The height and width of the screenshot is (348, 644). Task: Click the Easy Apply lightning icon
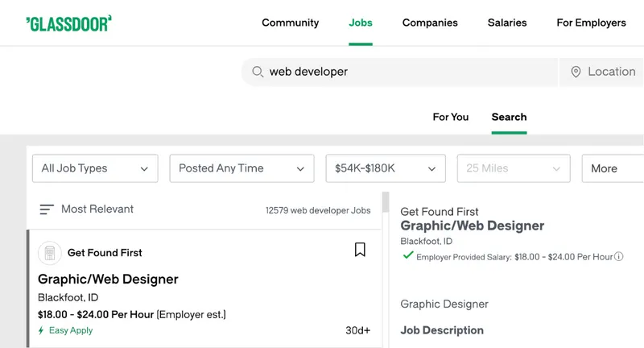[x=42, y=330]
